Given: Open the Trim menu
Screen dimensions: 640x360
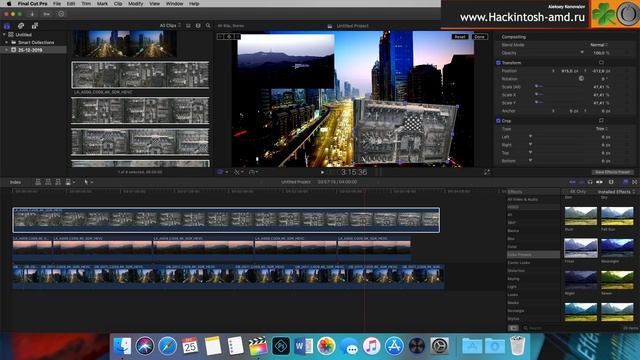Looking at the screenshot, I should pos(86,4).
